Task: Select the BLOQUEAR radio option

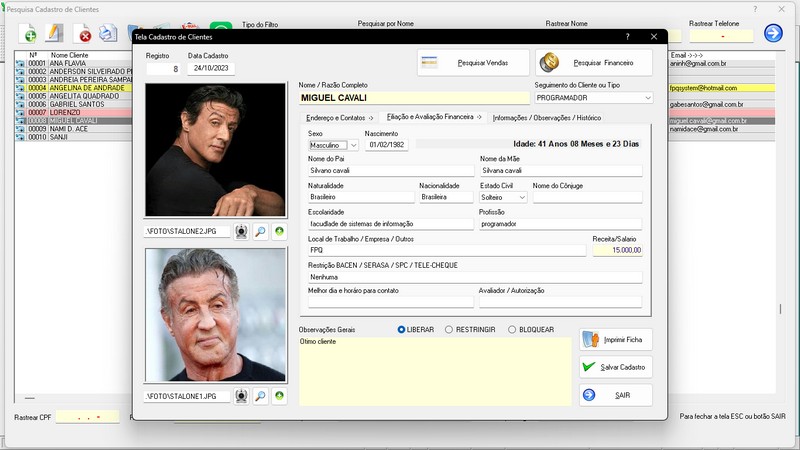Action: coord(512,329)
